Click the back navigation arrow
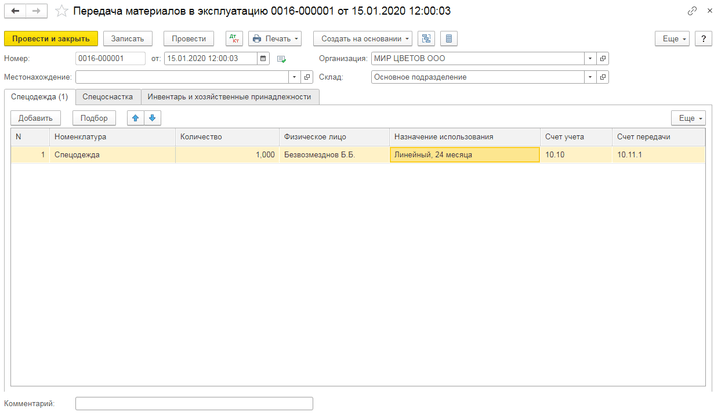714x415 pixels. [15, 11]
